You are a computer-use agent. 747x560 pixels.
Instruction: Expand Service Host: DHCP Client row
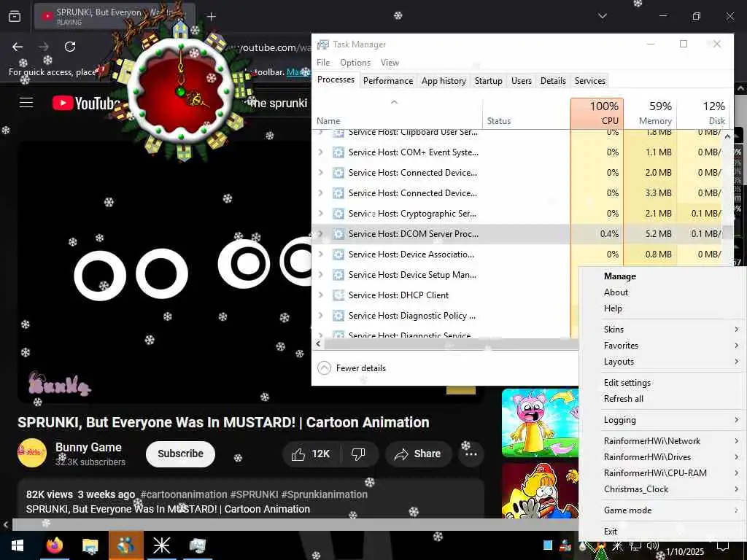point(321,295)
